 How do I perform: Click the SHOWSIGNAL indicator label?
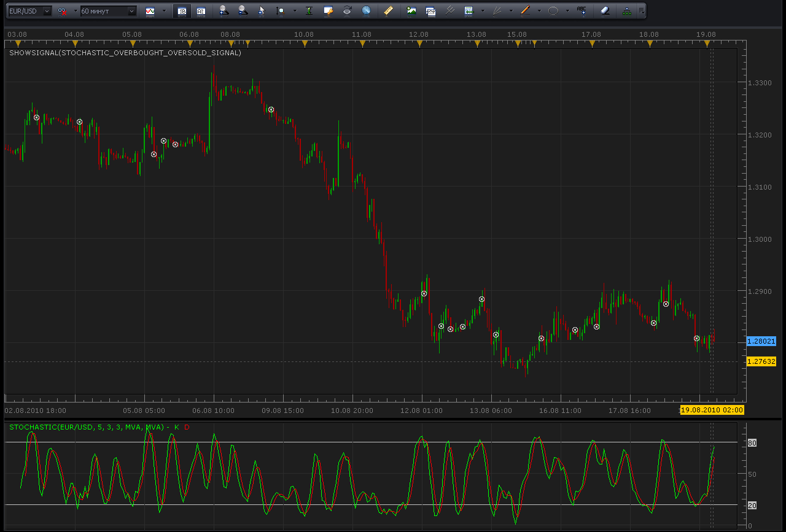tap(125, 53)
